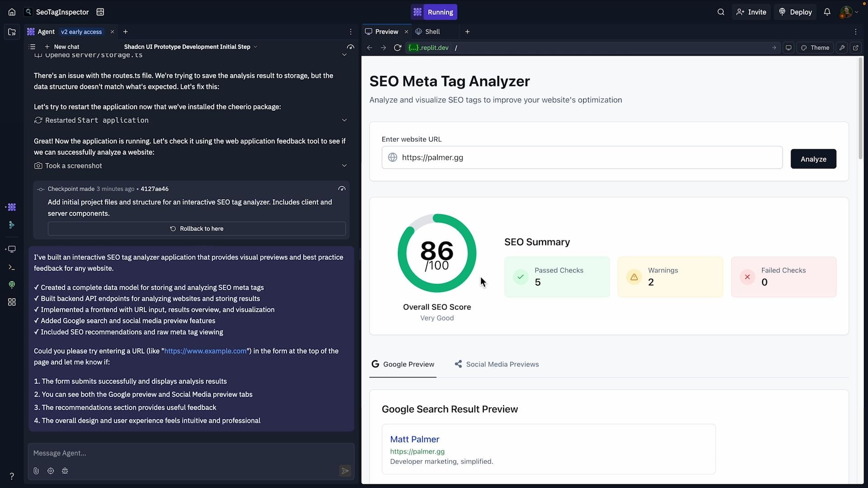Image resolution: width=868 pixels, height=488 pixels.
Task: Click the attach file paperclip icon
Action: (x=36, y=471)
